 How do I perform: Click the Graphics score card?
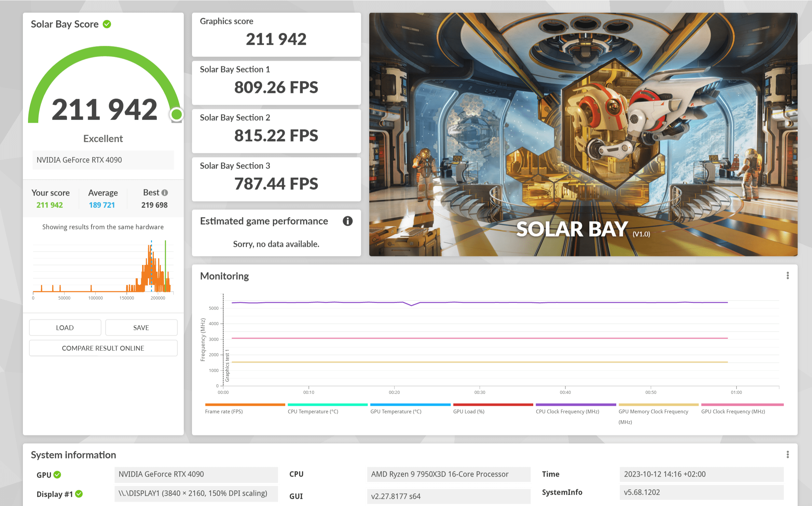coord(276,35)
